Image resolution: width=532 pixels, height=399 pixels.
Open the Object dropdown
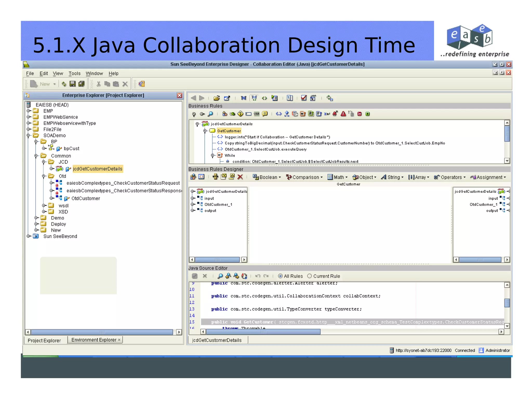click(364, 177)
